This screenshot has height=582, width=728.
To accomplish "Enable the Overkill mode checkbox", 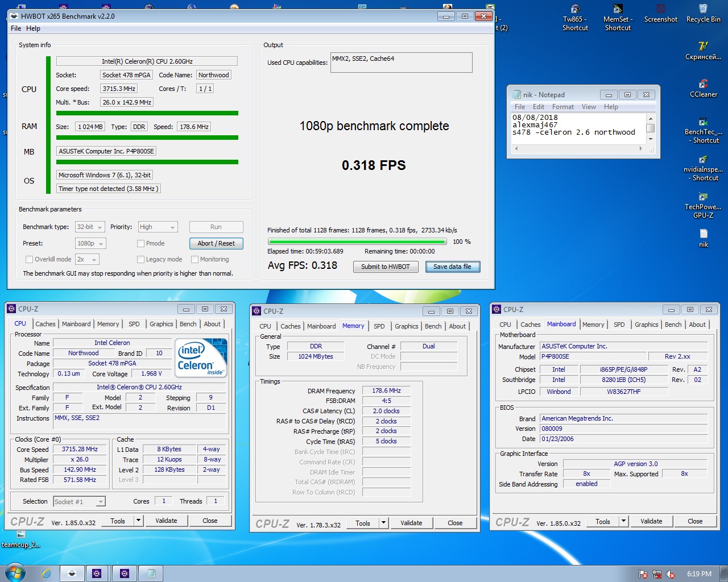I will [x=29, y=259].
